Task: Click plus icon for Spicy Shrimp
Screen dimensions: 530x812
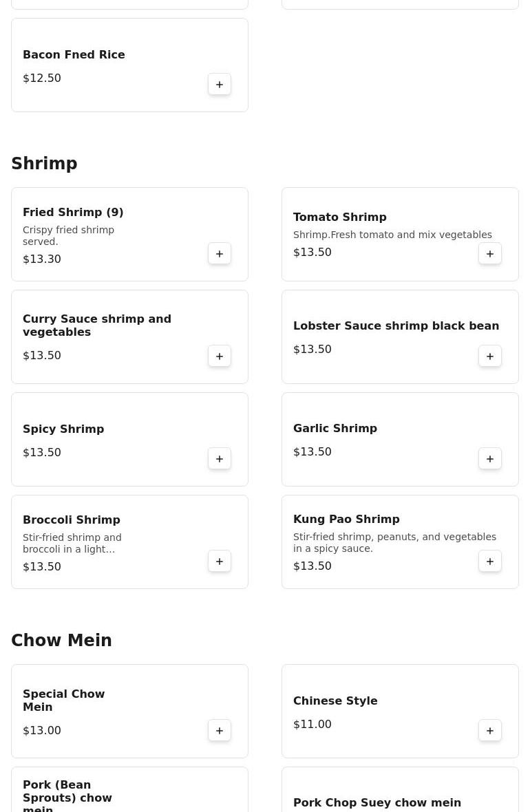Action: pos(220,459)
